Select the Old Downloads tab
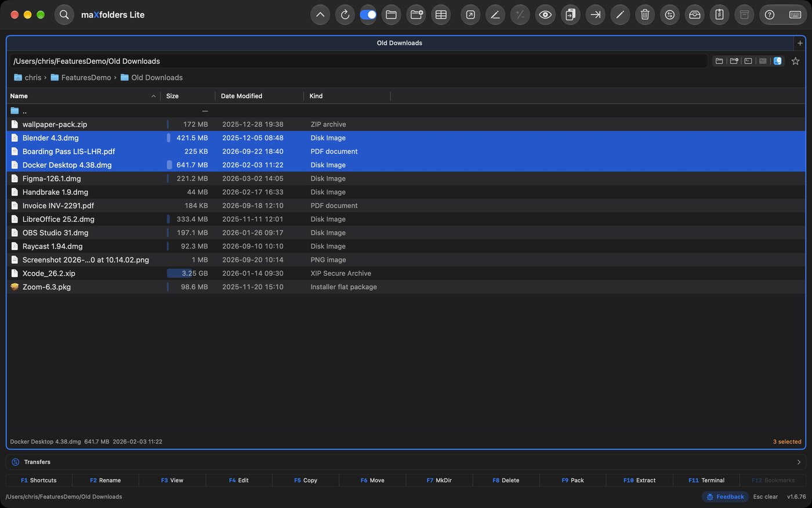Image resolution: width=812 pixels, height=508 pixels. [400, 43]
